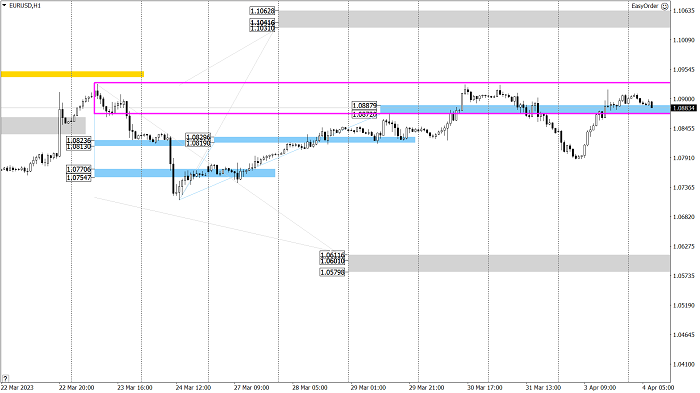
Task: Click the 30 Mar 17:00 time axis label
Action: click(485, 388)
